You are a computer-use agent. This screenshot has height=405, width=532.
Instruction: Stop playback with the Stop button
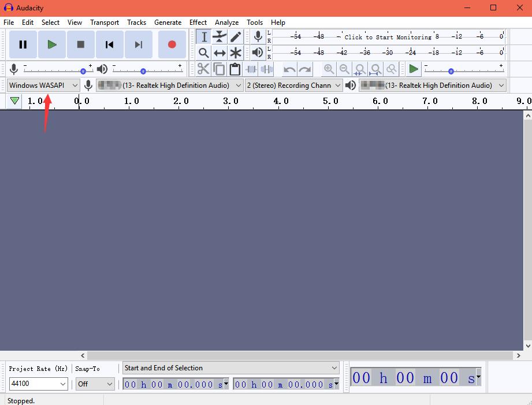point(81,44)
